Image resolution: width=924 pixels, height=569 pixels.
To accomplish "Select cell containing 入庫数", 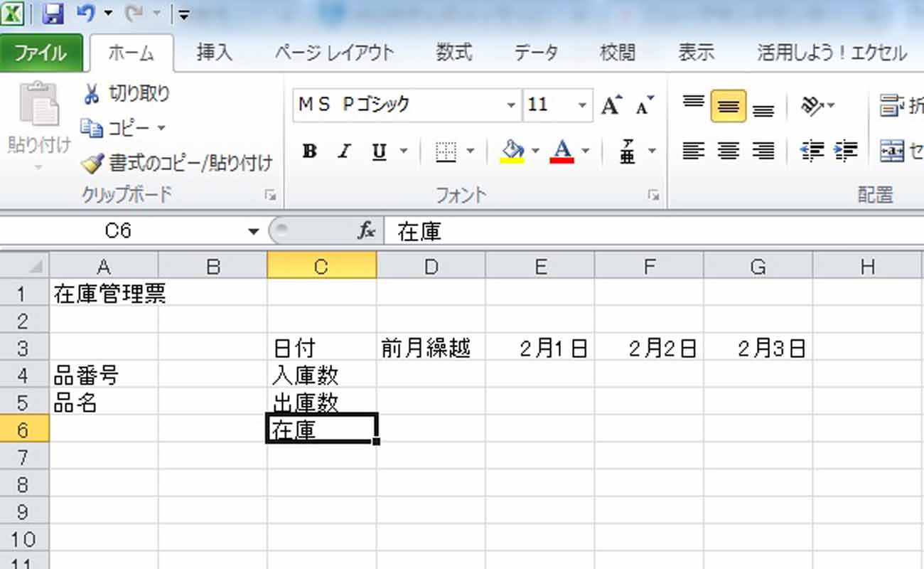I will (321, 375).
